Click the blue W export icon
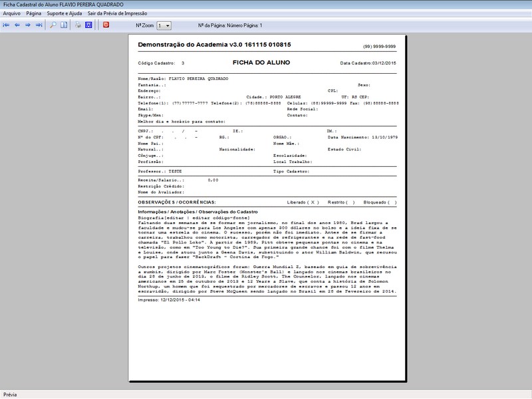This screenshot has width=532, height=399. 88,25
